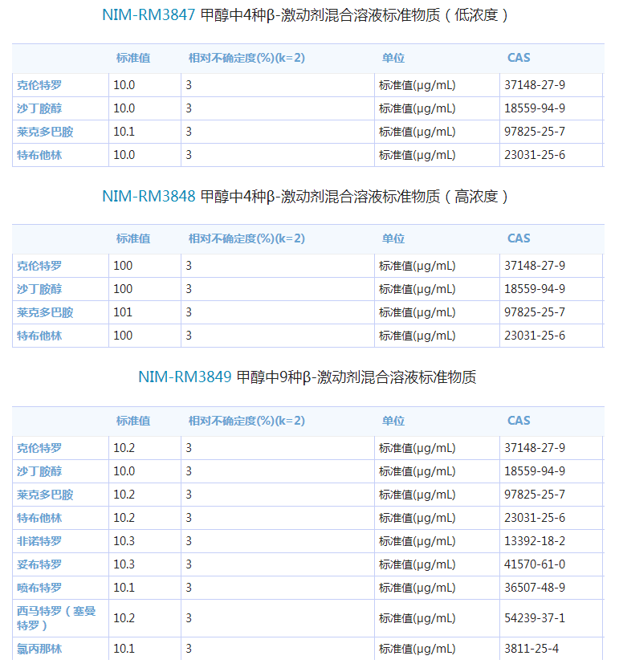Click CAS number 13392-18-2
This screenshot has height=672, width=619.
[x=535, y=541]
